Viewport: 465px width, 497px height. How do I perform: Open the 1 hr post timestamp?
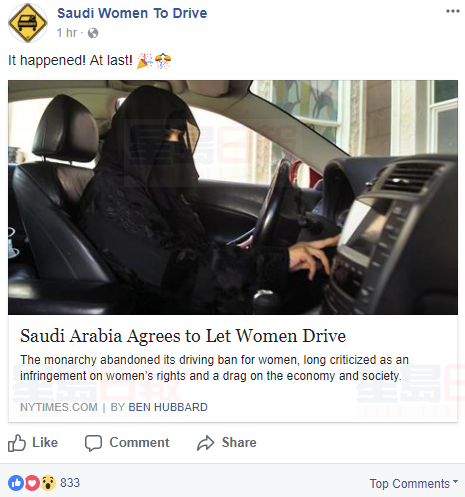67,33
